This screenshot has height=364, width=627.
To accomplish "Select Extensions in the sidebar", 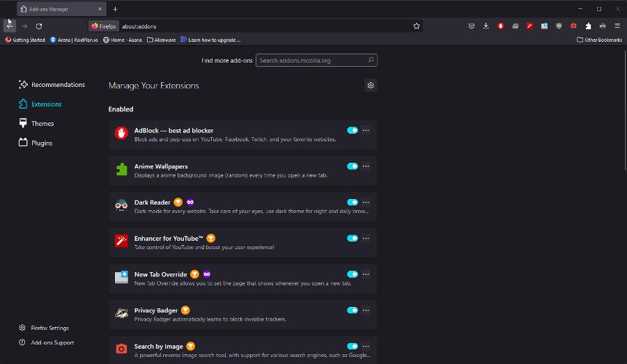I will pyautogui.click(x=40, y=104).
